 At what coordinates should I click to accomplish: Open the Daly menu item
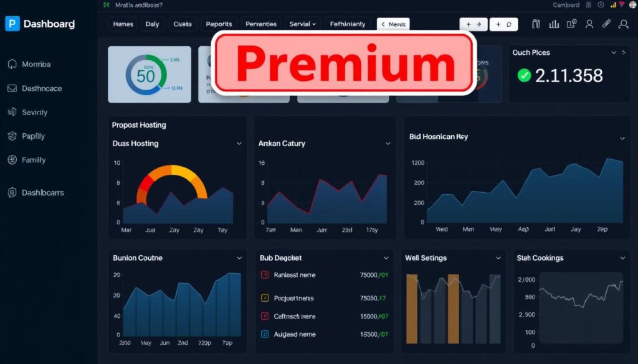point(153,24)
